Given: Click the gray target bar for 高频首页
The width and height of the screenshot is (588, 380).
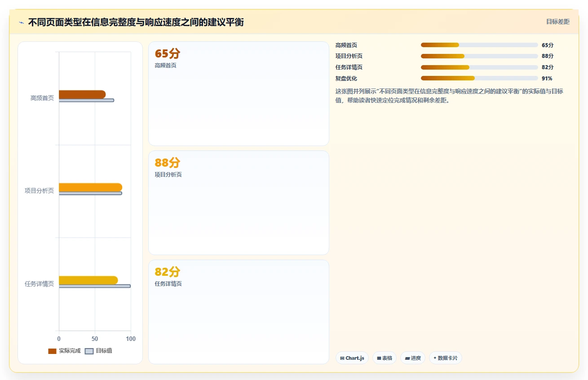Looking at the screenshot, I should (86, 100).
